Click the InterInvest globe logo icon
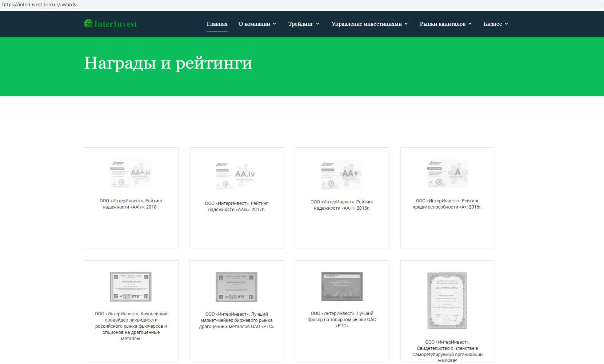 tap(88, 24)
